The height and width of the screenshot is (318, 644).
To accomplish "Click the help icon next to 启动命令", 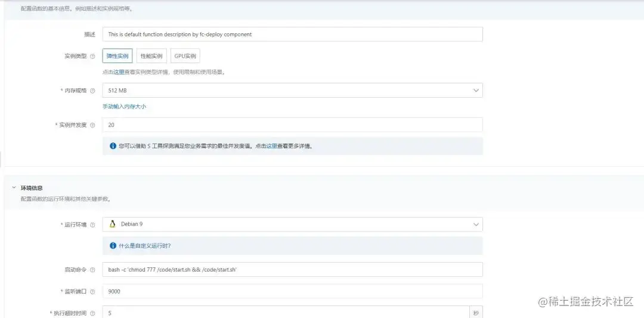I will point(92,270).
